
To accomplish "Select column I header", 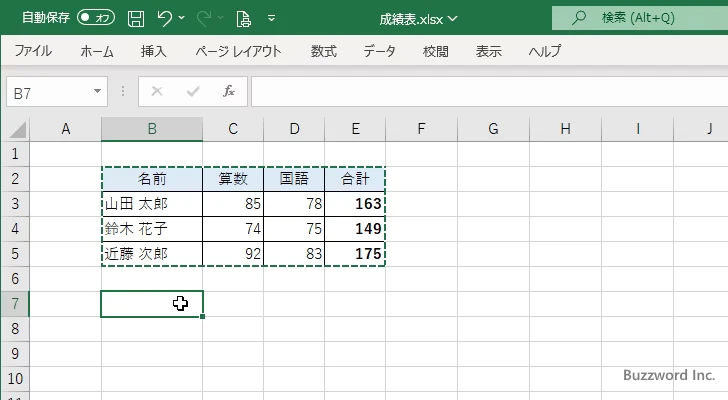I will tap(637, 129).
